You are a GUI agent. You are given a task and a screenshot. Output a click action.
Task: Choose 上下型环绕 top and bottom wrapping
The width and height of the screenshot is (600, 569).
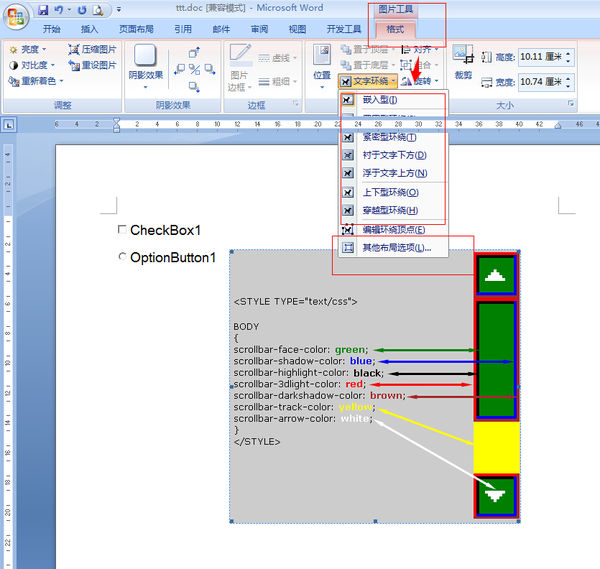click(394, 192)
